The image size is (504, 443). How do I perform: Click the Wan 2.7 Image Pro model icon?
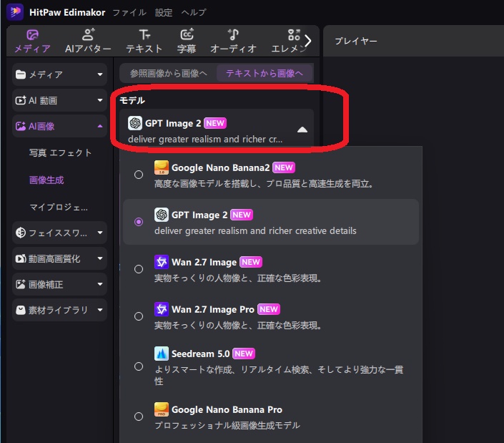pos(162,309)
